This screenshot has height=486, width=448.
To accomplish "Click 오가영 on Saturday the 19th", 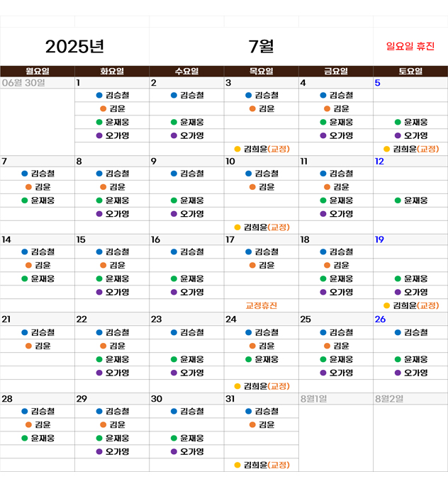I will tap(411, 293).
